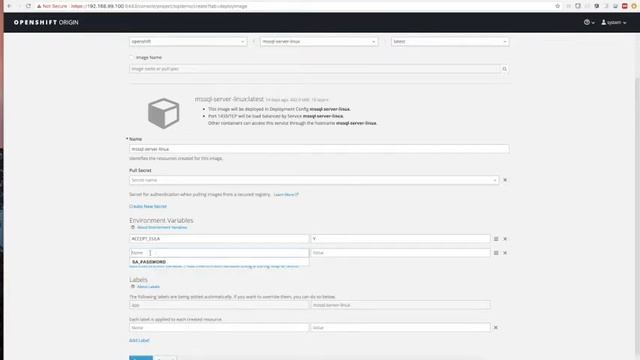Click the app label key field

coord(219,305)
